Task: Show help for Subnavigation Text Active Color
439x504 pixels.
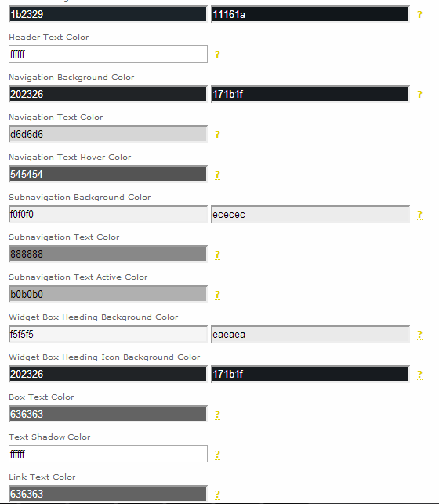Action: [x=217, y=295]
